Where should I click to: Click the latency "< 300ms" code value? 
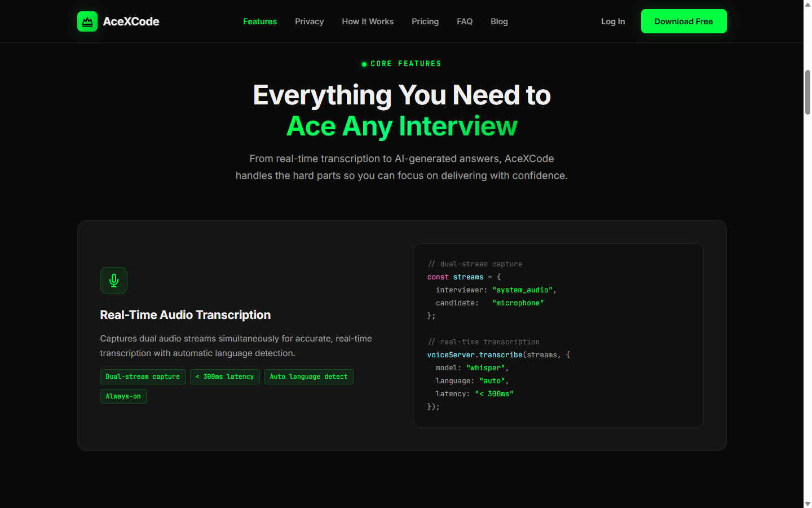tap(494, 394)
